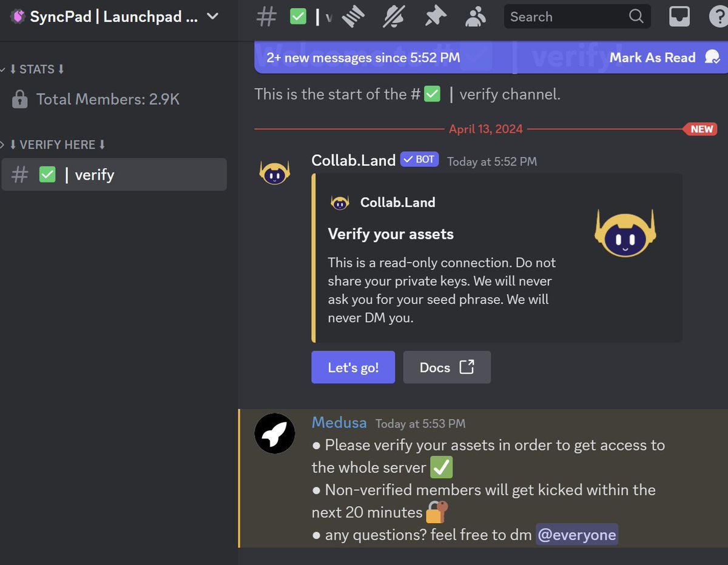Select the verify channel in sidebar

[x=114, y=175]
